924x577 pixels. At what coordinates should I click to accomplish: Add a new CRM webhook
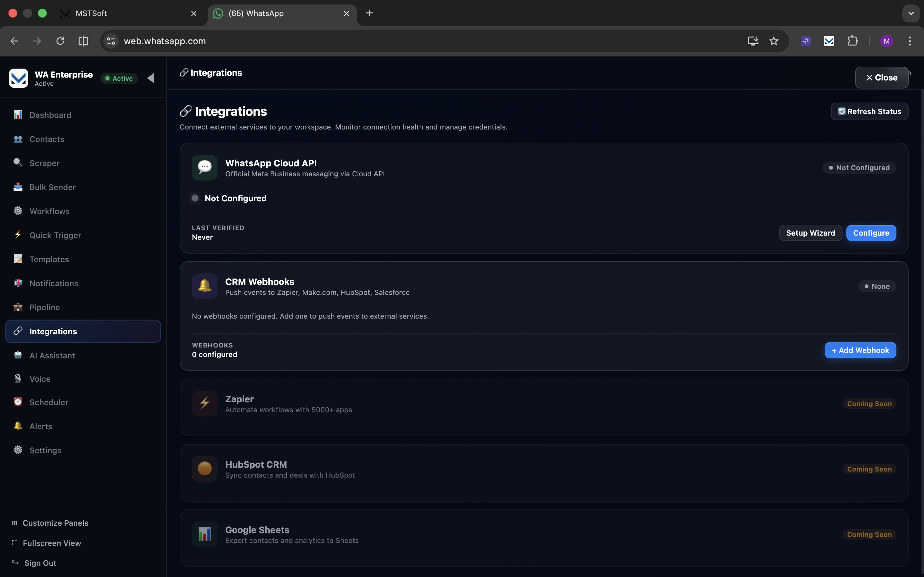tap(860, 350)
